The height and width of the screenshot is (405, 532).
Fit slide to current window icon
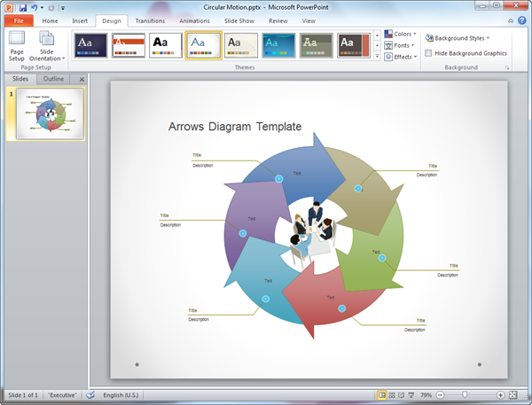[x=513, y=395]
